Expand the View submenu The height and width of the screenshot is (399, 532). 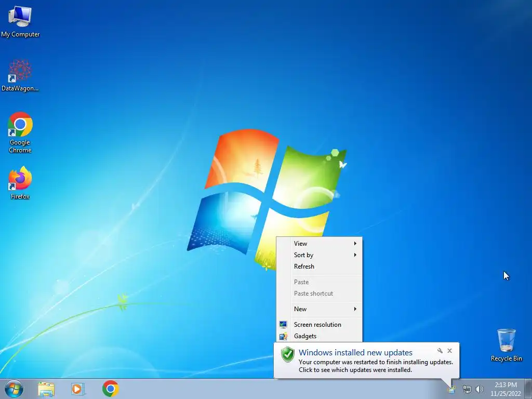[320, 244]
